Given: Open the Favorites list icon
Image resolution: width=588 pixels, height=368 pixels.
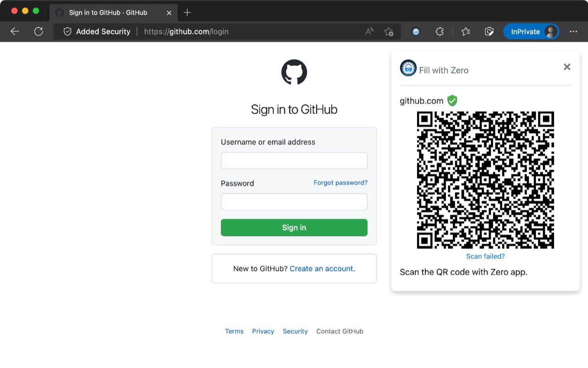Looking at the screenshot, I should click(465, 31).
